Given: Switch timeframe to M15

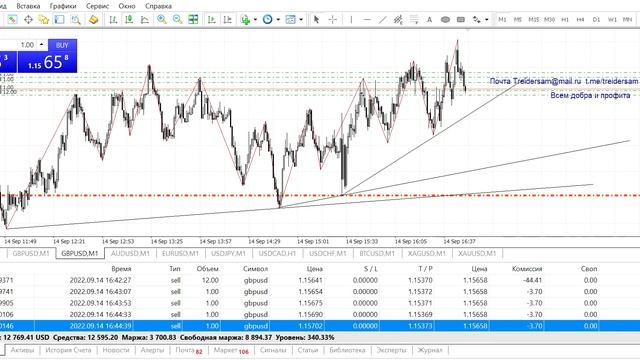Looking at the screenshot, I should (x=533, y=19).
